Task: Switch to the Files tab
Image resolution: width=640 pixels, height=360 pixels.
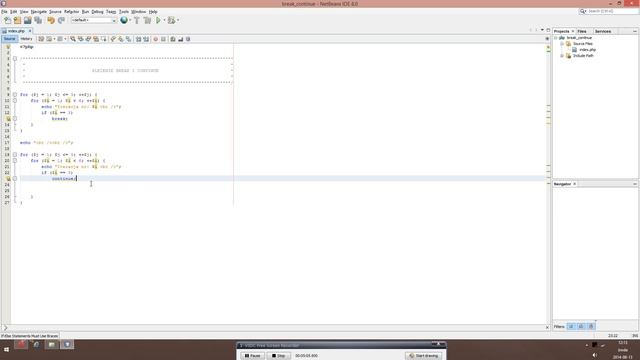Action: pos(582,31)
